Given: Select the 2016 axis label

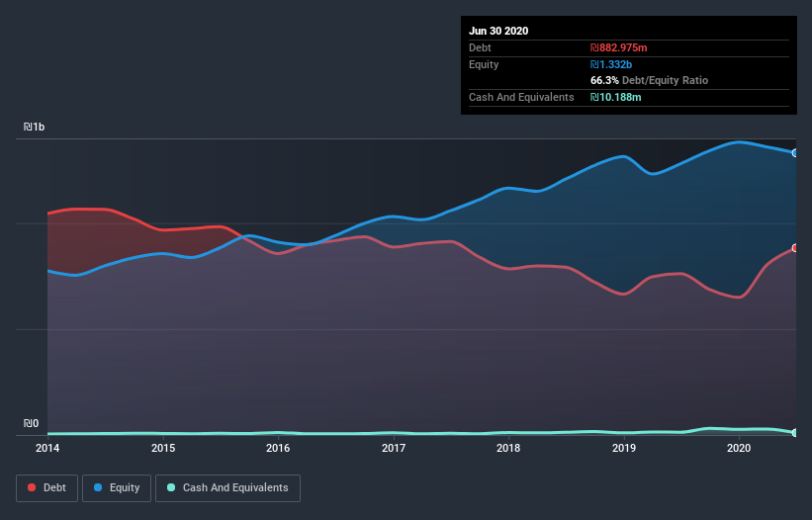Looking at the screenshot, I should [278, 448].
